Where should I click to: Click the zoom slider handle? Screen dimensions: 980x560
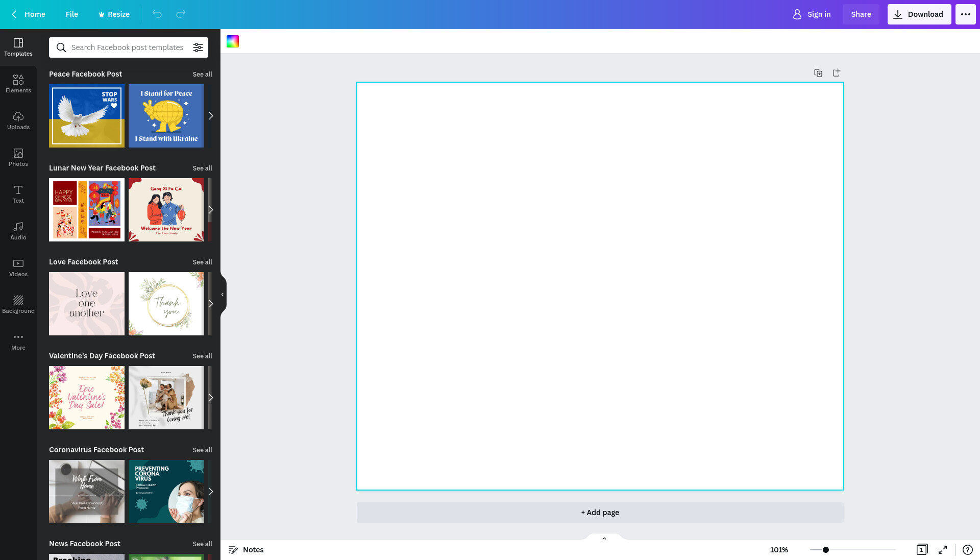pyautogui.click(x=826, y=550)
